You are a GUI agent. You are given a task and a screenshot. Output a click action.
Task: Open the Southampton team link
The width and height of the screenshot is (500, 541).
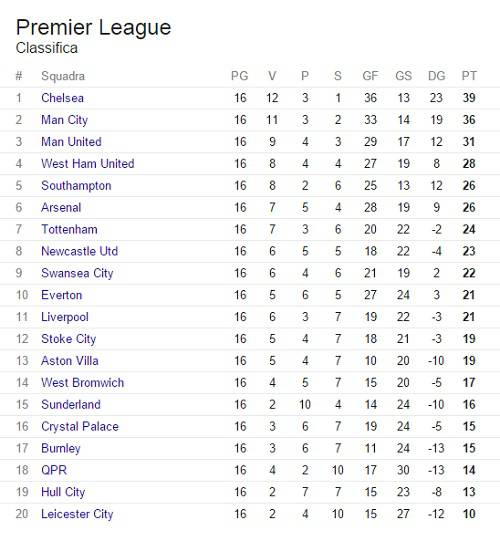click(76, 186)
